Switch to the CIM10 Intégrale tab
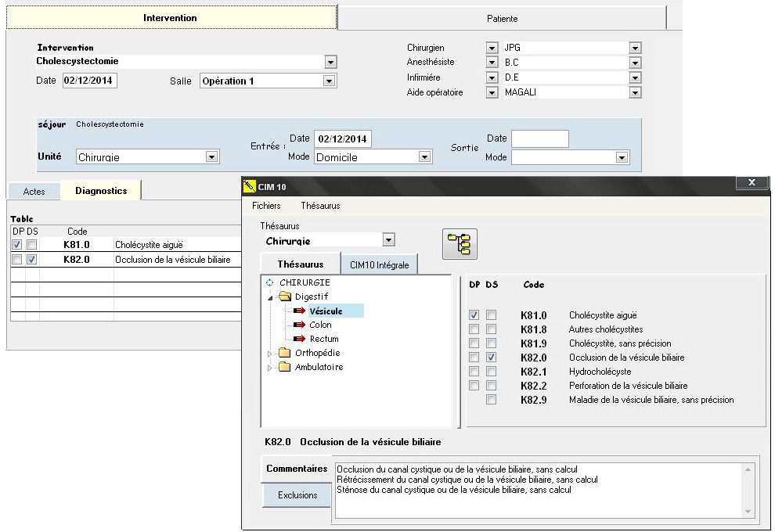The height and width of the screenshot is (532, 775). 379,264
